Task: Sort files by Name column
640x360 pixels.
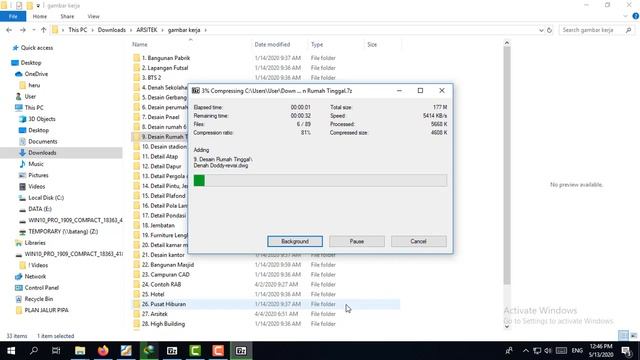Action: coord(140,44)
